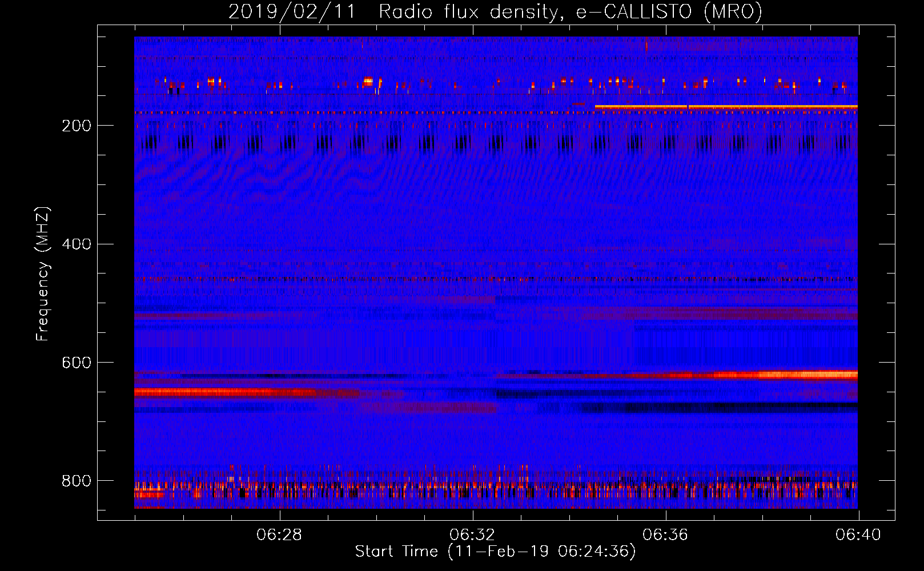
Task: Click the 200 frequency tick label
Action: (x=77, y=126)
